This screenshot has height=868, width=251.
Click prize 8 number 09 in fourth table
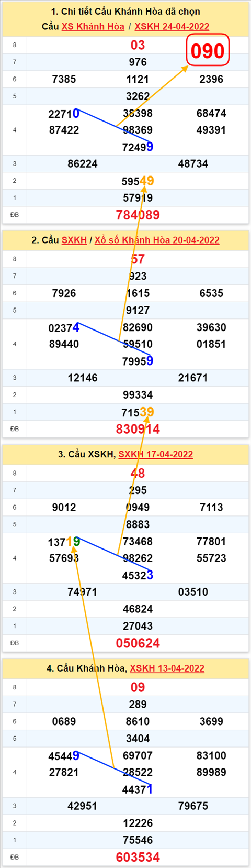coord(138,687)
